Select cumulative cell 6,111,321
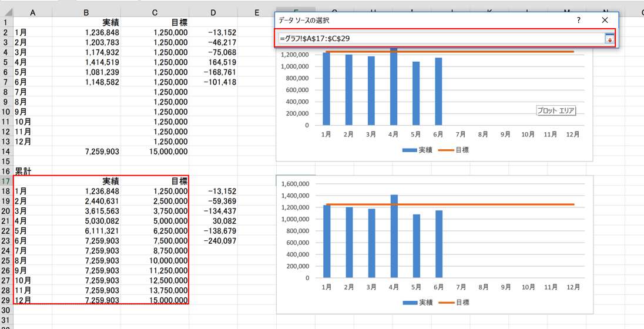The height and width of the screenshot is (329, 644). tap(86, 231)
